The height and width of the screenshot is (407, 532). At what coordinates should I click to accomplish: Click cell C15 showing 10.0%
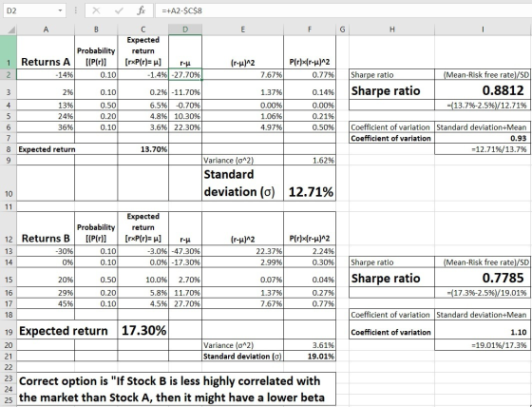pyautogui.click(x=142, y=278)
